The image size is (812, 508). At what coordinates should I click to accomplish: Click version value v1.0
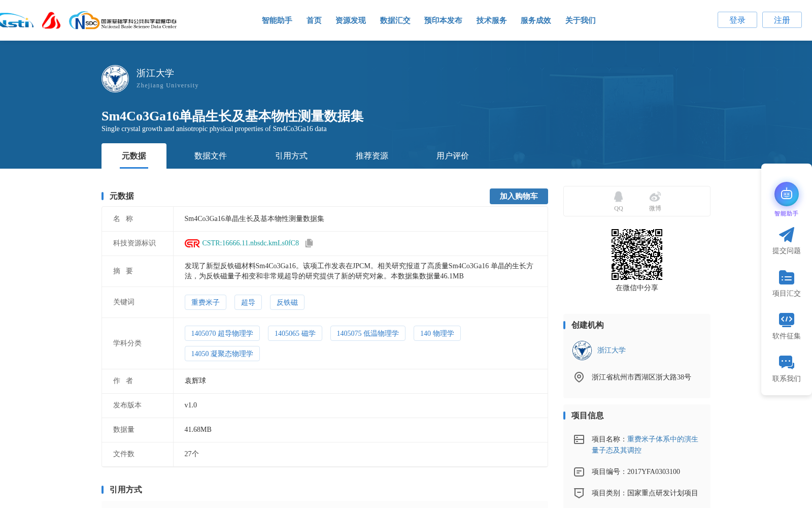[x=191, y=405]
